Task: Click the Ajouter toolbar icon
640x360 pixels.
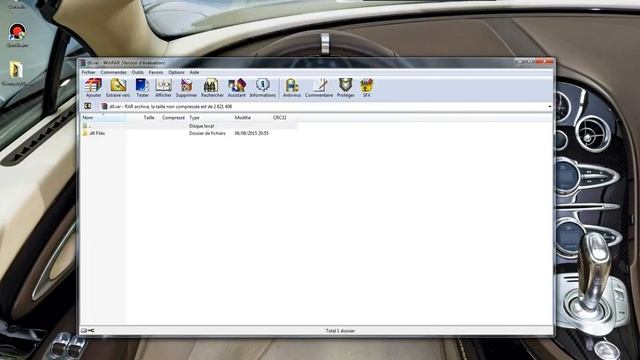Action: coord(93,88)
